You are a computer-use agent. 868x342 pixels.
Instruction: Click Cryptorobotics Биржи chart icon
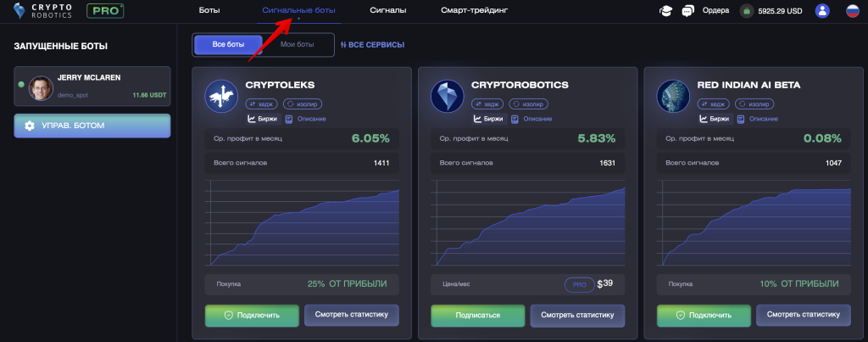click(477, 119)
